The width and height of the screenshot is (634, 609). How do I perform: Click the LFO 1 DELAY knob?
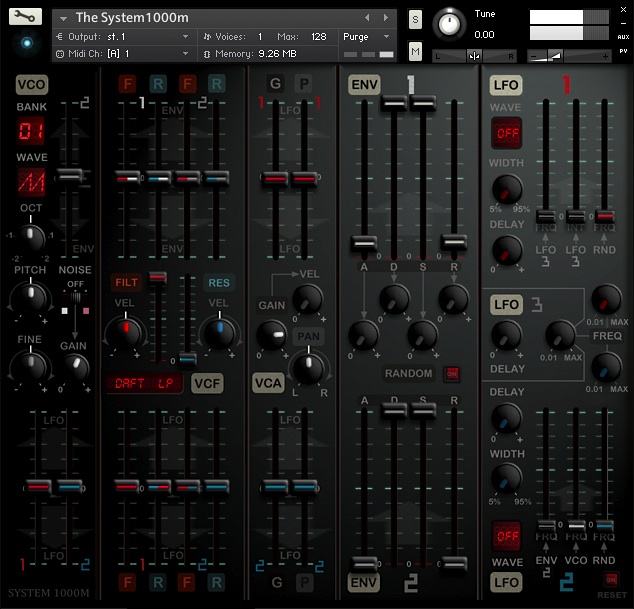(x=507, y=251)
